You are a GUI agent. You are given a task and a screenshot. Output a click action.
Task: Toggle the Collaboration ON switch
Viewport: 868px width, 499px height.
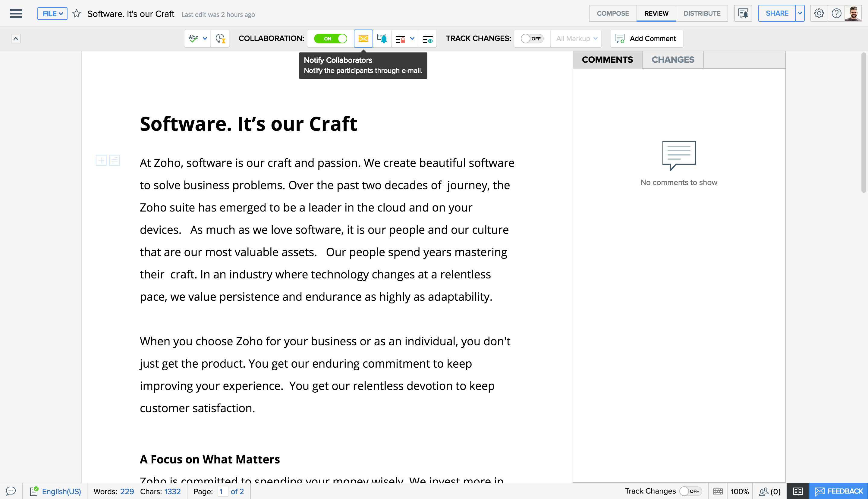click(330, 38)
